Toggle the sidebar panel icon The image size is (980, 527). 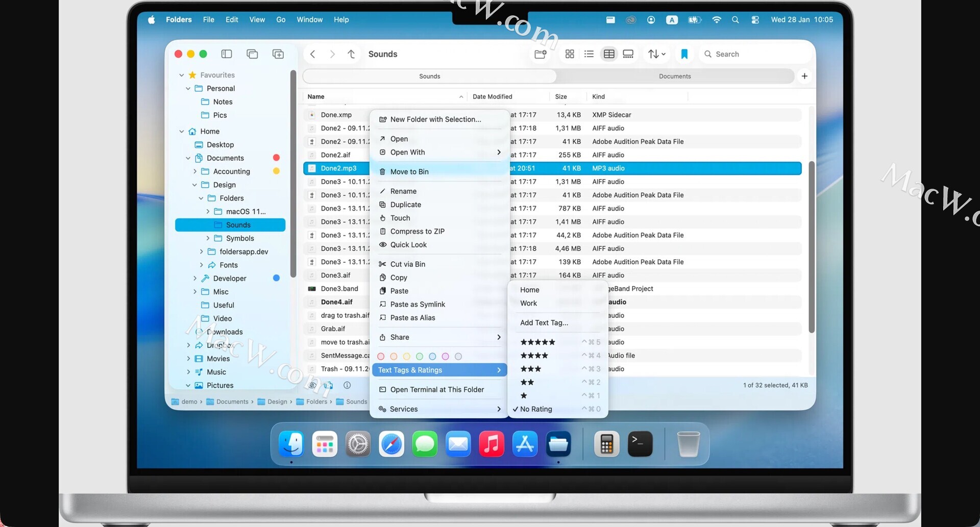pos(227,54)
